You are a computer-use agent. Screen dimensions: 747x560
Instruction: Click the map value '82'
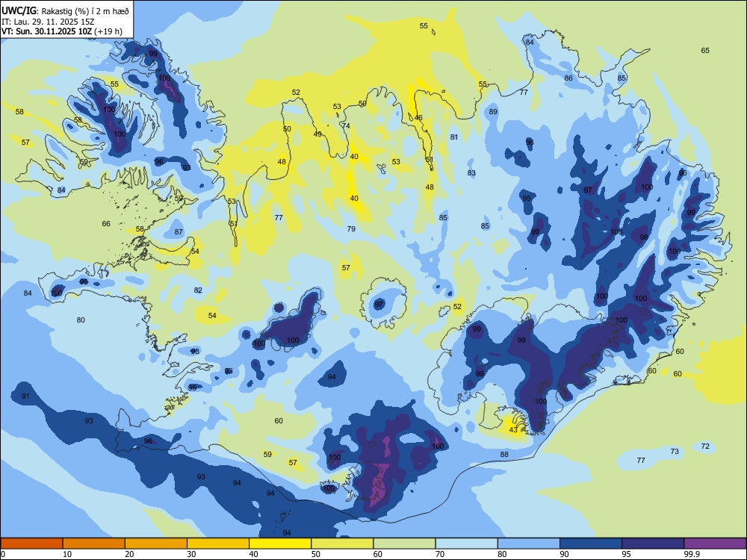[x=198, y=290]
